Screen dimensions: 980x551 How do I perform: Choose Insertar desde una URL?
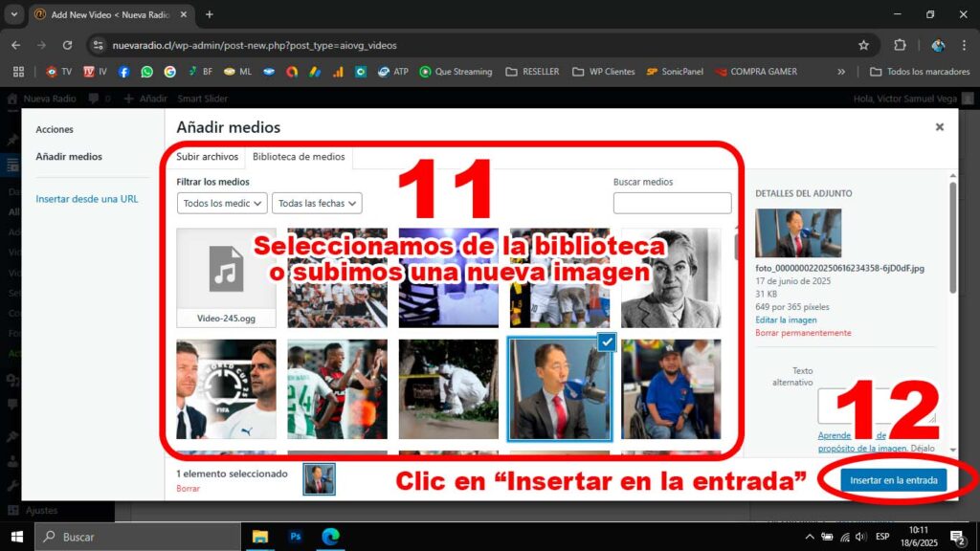[x=87, y=199]
